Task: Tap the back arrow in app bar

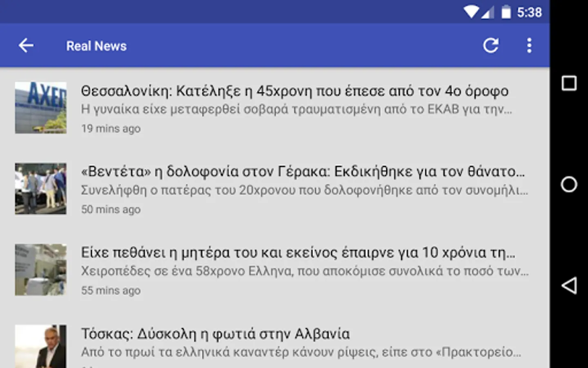Action: click(x=26, y=45)
